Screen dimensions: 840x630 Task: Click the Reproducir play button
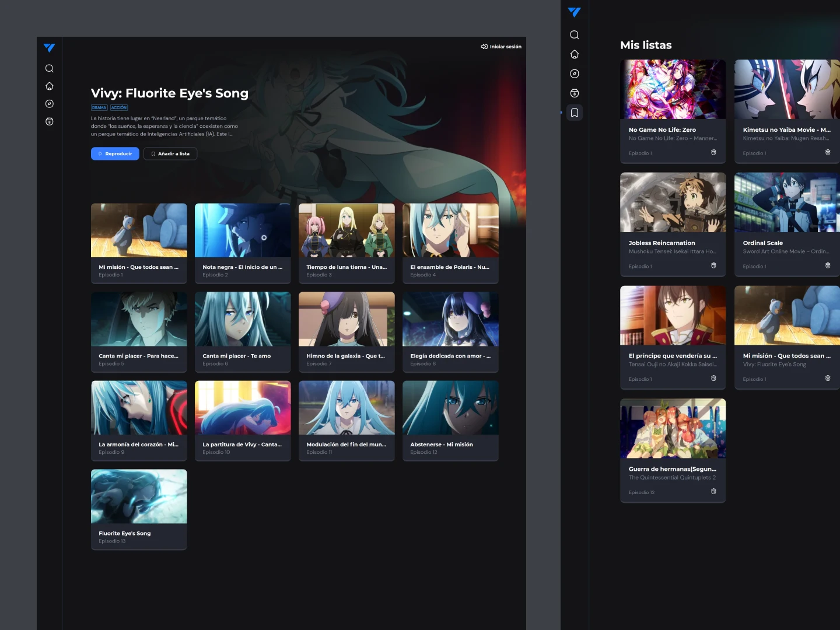[115, 153]
